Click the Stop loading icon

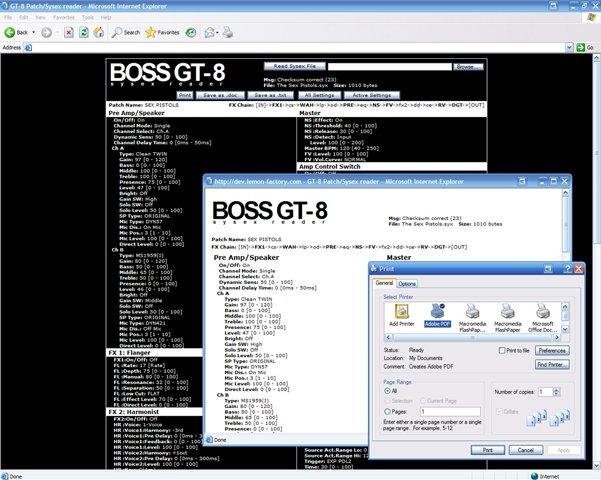coord(69,33)
